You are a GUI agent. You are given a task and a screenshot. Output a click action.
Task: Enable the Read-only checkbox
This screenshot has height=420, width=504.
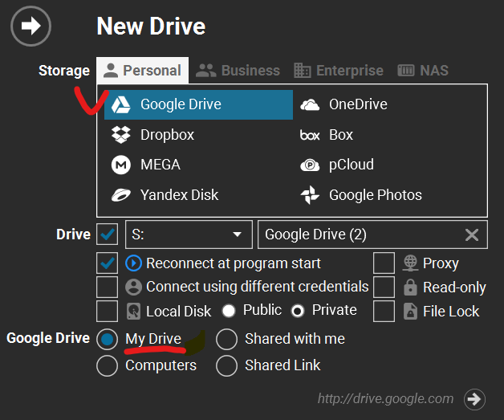(384, 287)
